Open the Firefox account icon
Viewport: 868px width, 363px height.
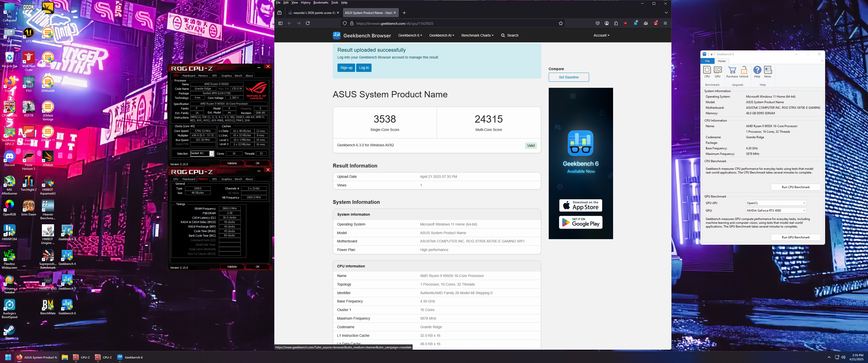point(607,23)
